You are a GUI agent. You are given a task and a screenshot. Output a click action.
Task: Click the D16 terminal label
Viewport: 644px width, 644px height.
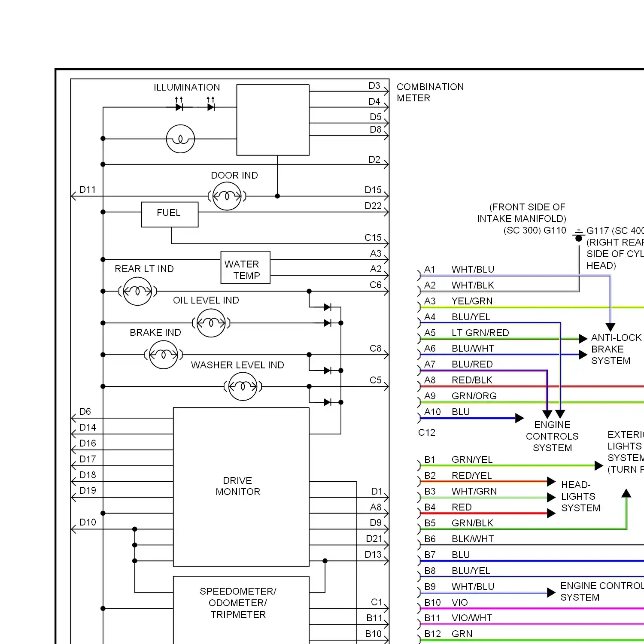88,444
